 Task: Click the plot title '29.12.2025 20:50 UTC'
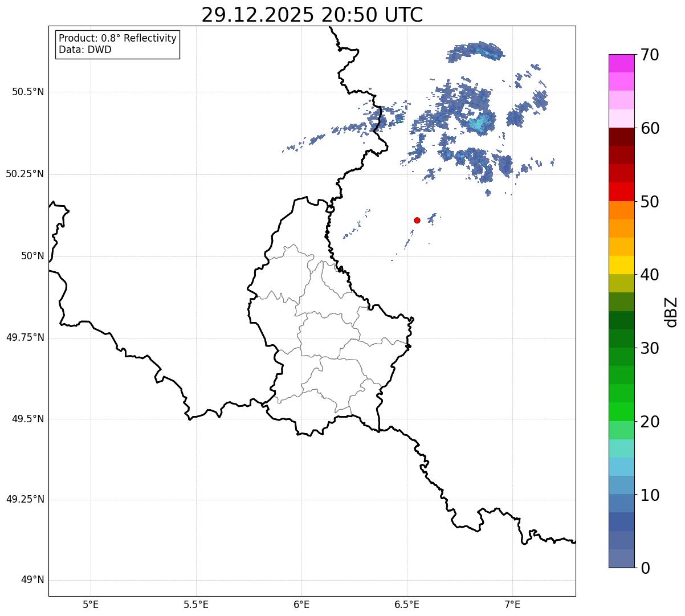(x=312, y=15)
